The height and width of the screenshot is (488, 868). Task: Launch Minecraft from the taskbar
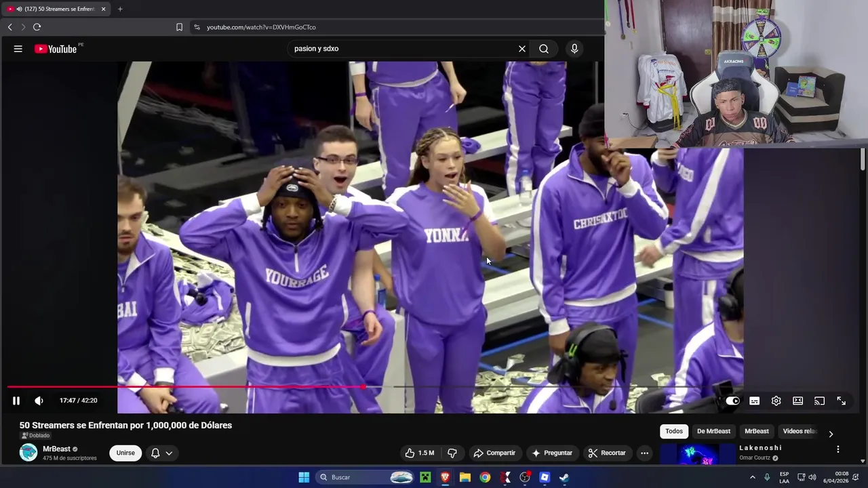(425, 477)
